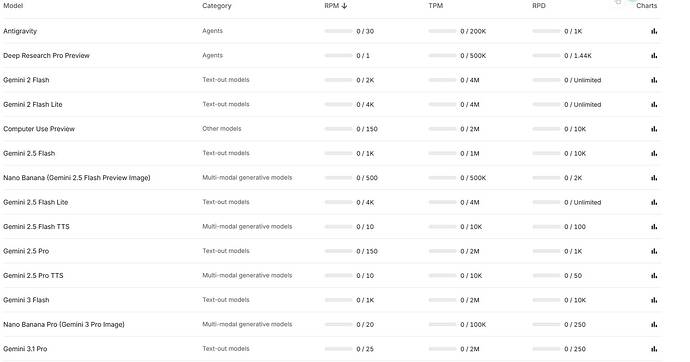Click Gemini 2 Flash Lite TPM usage bar

tap(442, 105)
